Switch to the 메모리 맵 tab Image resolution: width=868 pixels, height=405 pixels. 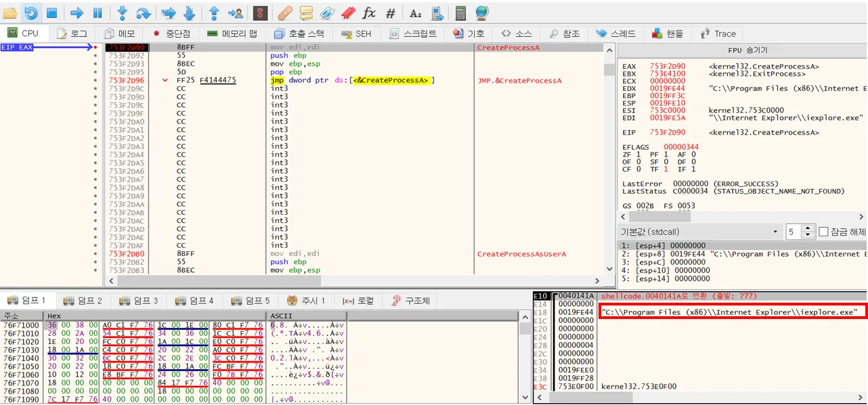tap(232, 33)
